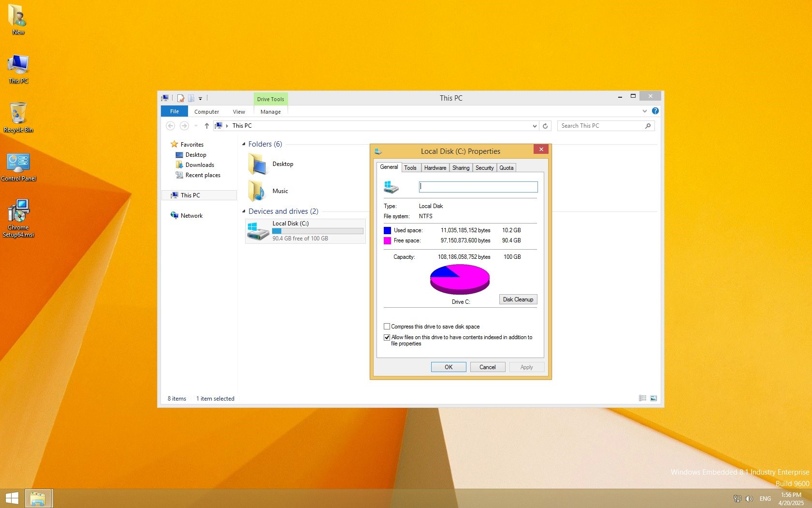This screenshot has height=508, width=812.
Task: Click the ENG input language indicator
Action: [x=765, y=499]
